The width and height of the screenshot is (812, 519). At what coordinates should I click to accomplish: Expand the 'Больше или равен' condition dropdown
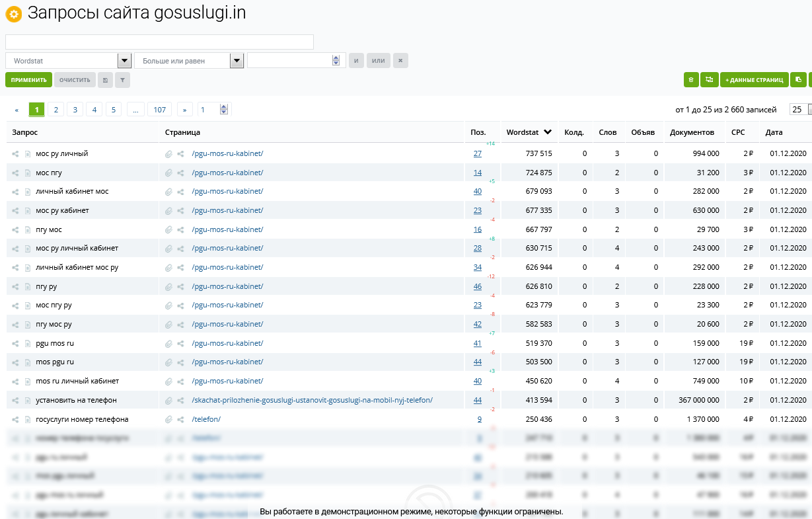click(x=237, y=61)
